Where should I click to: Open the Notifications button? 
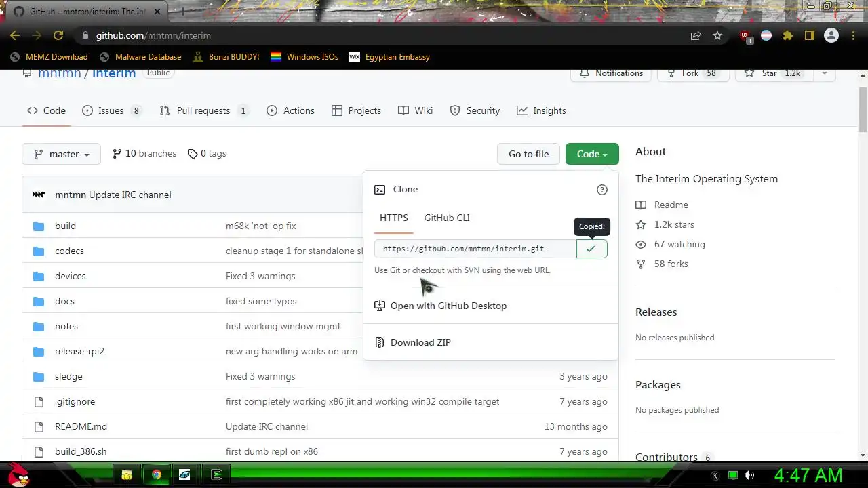point(611,73)
